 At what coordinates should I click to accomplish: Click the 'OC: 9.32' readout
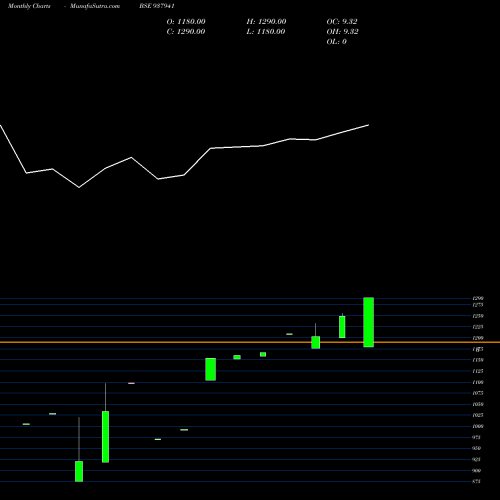(342, 22)
